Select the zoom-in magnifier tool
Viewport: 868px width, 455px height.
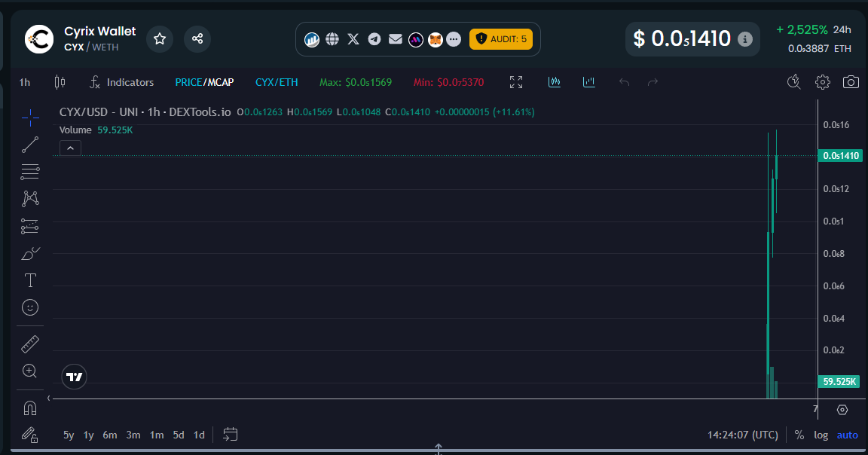click(30, 371)
